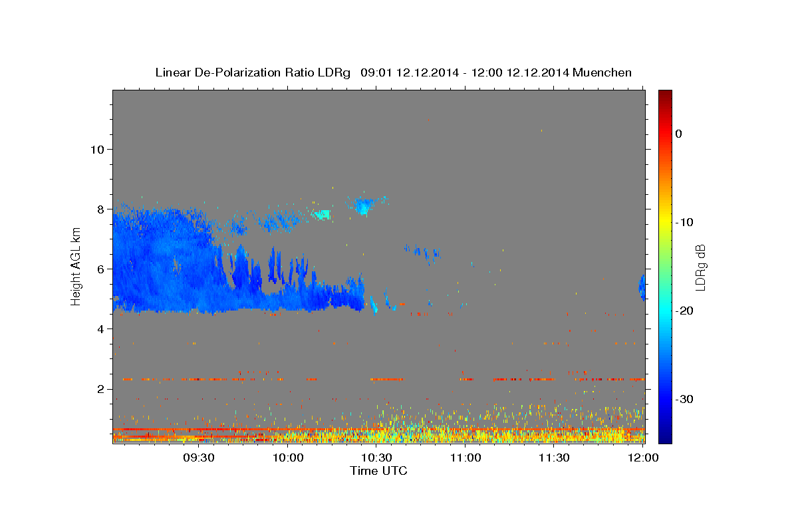The height and width of the screenshot is (532, 798).
Task: Click the colorbar value label 0
Action: 679,134
